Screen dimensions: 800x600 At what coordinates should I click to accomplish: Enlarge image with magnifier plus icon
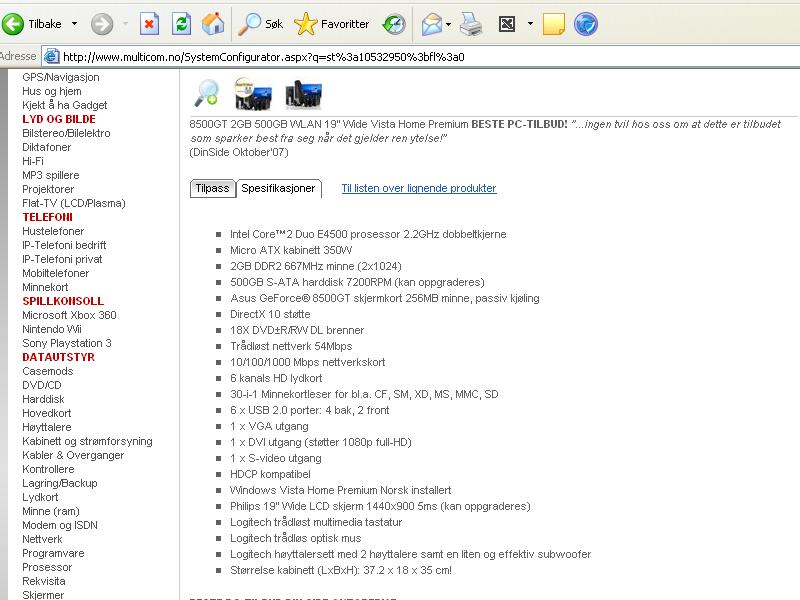[207, 93]
